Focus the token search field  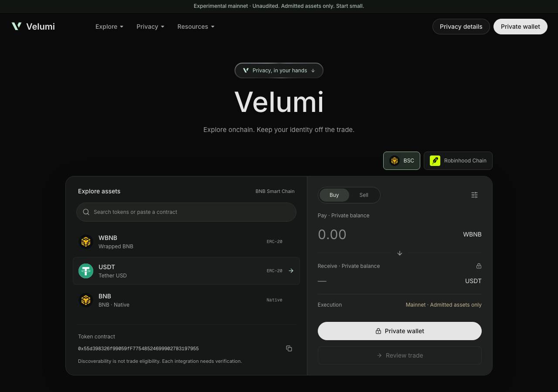(186, 212)
